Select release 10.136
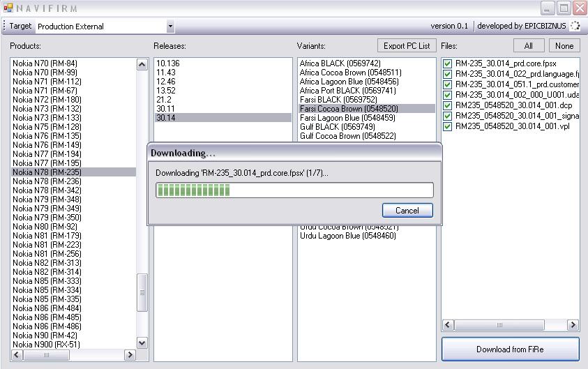This screenshot has height=369, width=588. [x=223, y=63]
